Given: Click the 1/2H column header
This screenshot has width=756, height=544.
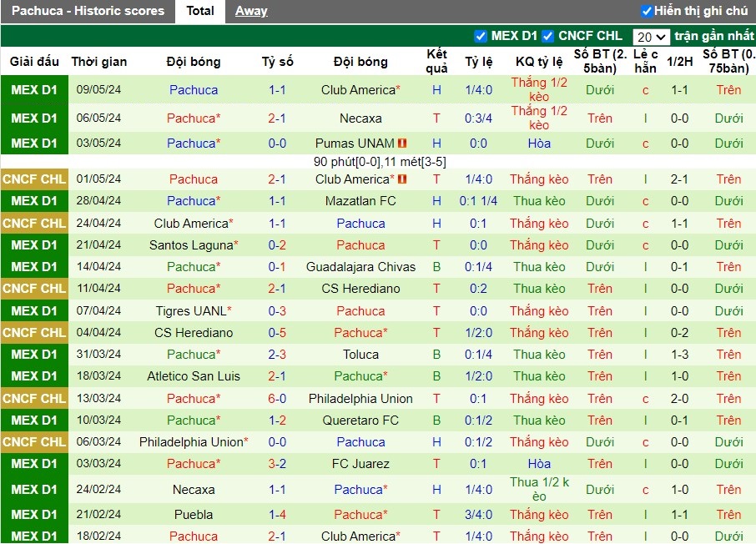Looking at the screenshot, I should (x=680, y=61).
